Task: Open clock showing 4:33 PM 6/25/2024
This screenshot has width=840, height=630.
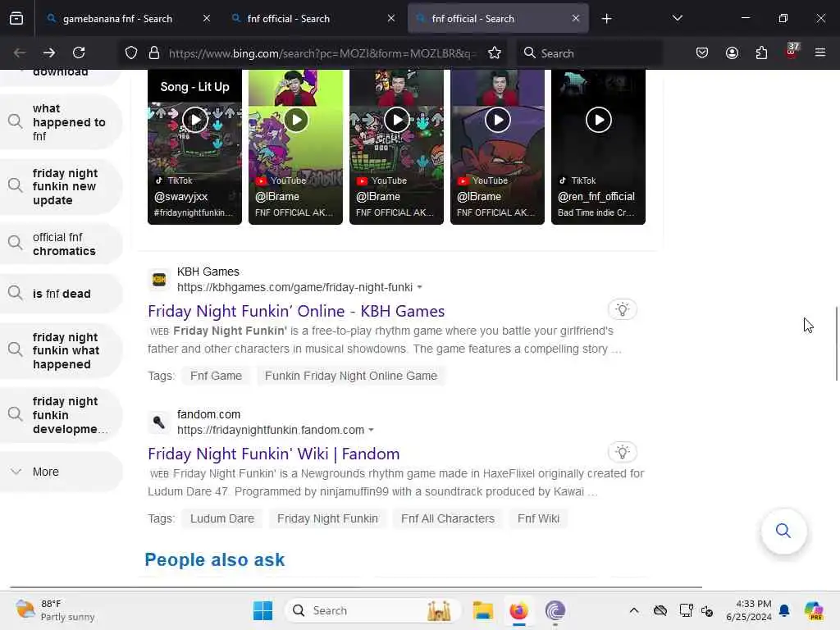Action: [748, 610]
